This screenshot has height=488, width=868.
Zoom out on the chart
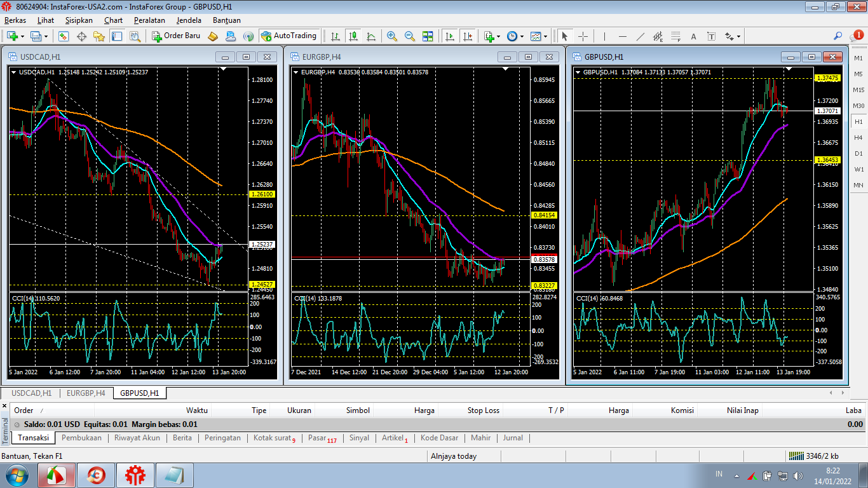[410, 36]
